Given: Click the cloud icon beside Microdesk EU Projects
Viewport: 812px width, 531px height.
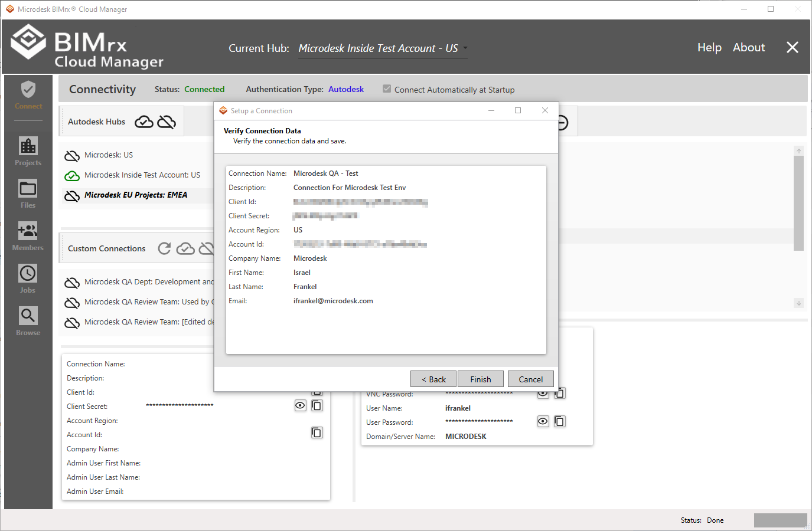Looking at the screenshot, I should point(72,196).
